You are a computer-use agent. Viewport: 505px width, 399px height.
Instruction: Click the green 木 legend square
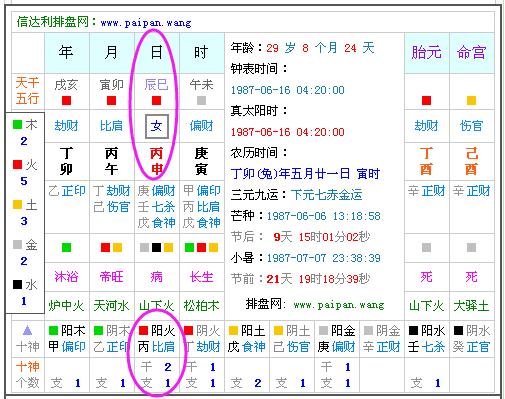17,124
